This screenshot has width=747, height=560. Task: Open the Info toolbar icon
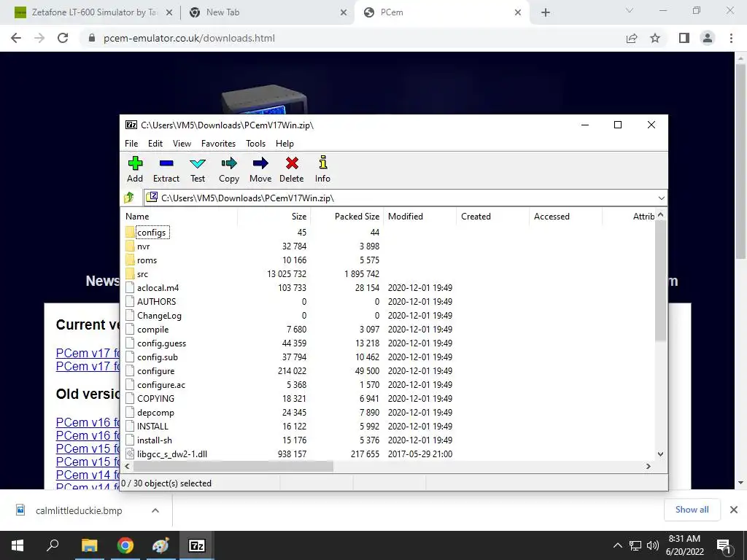pos(322,169)
